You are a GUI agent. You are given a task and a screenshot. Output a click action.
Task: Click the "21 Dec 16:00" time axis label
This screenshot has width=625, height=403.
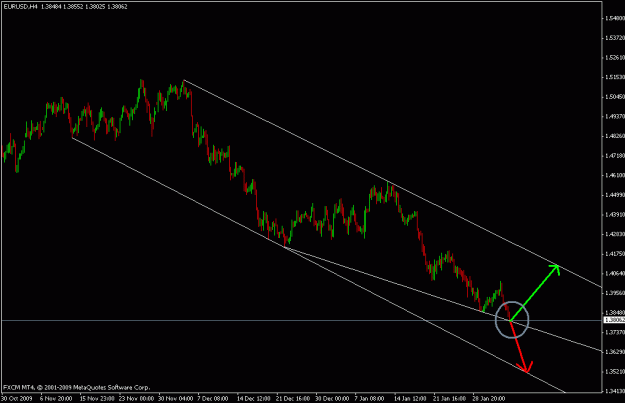[x=293, y=398]
